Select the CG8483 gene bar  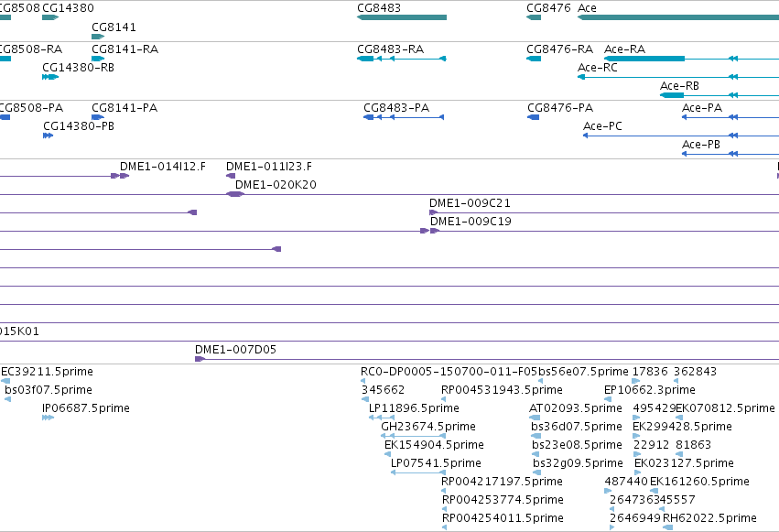pos(402,17)
